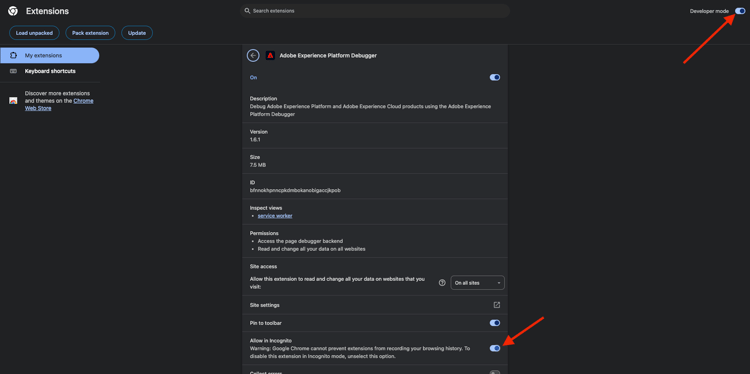Open Site settings external link icon

coord(496,305)
